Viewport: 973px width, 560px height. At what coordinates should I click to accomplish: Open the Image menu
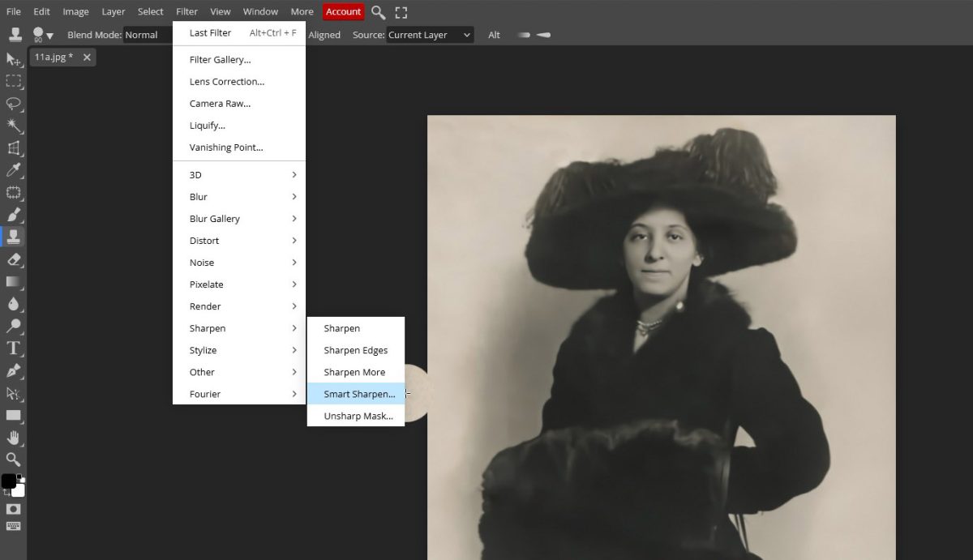(75, 12)
